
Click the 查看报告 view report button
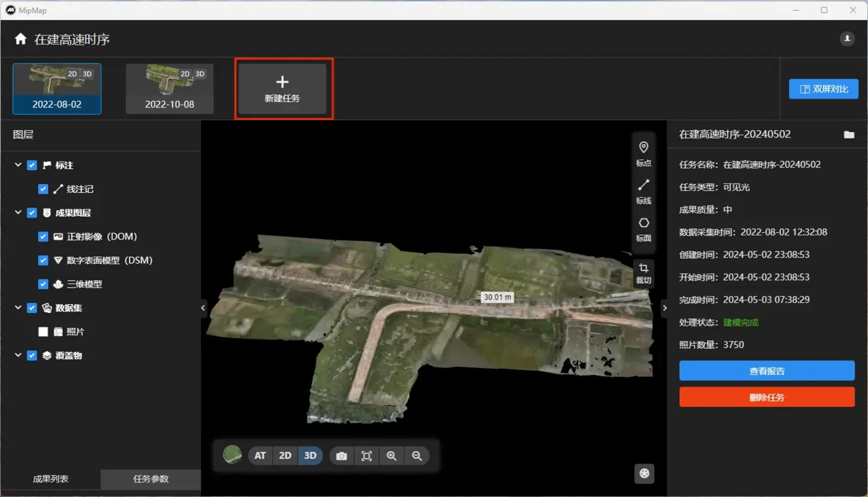click(x=767, y=371)
